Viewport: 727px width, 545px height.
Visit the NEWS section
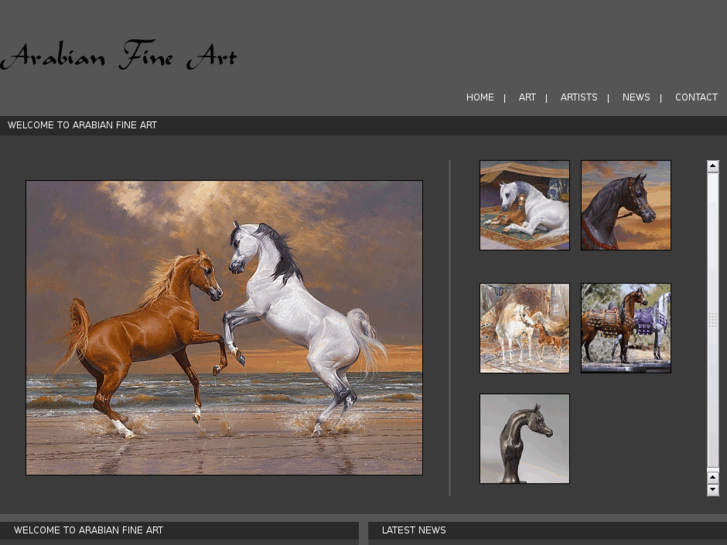click(636, 97)
